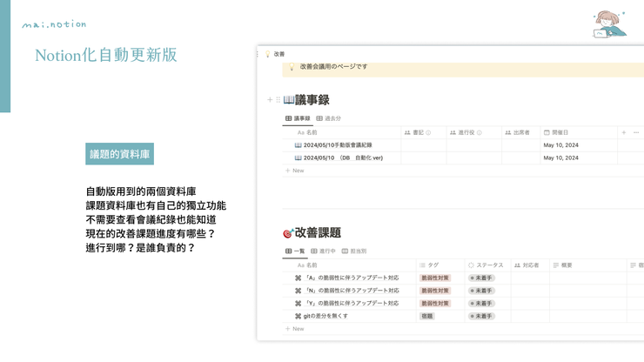The width and height of the screenshot is (644, 362).
Task: Click the info icon next to 書記 column
Action: coord(428,133)
